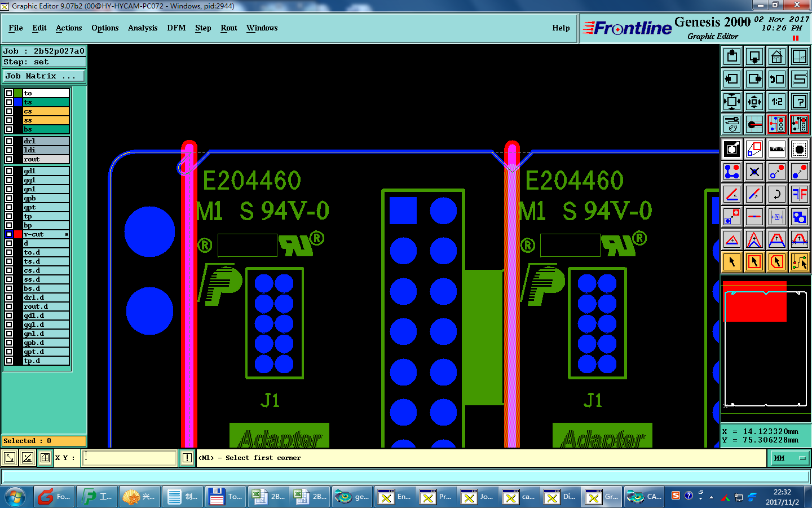
Task: Click the 'to' layer green color swatch
Action: [x=18, y=93]
